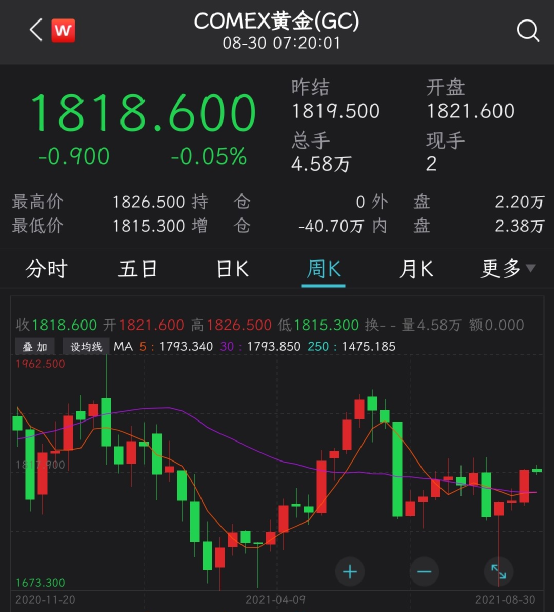Tap the COMEX黄金(GC) title
This screenshot has width=554, height=612.
pyautogui.click(x=276, y=21)
